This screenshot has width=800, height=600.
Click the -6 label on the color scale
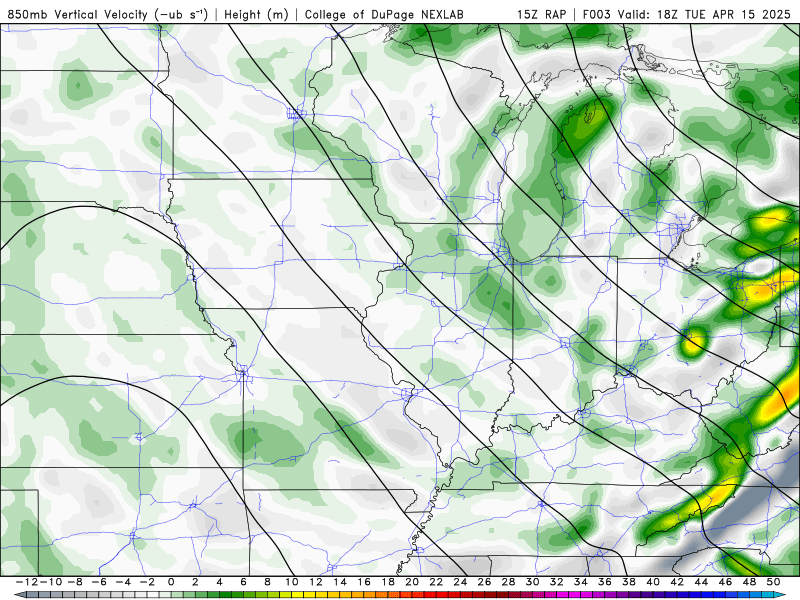(x=99, y=582)
